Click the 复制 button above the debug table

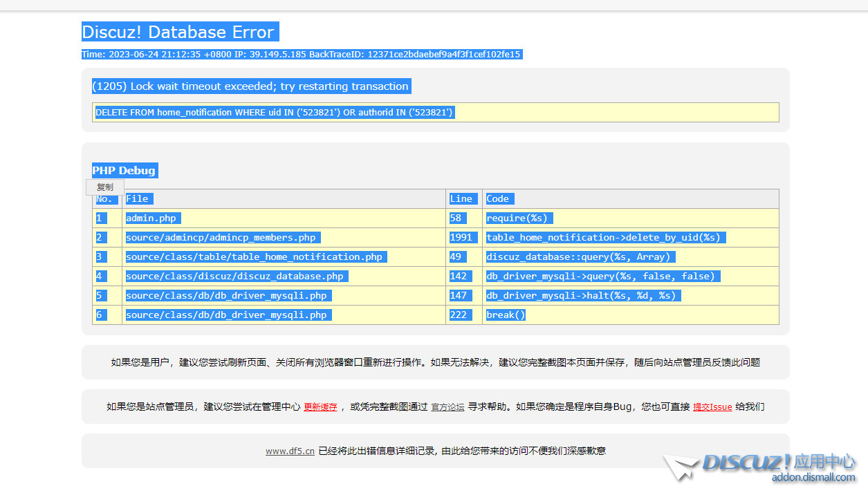[x=104, y=187]
